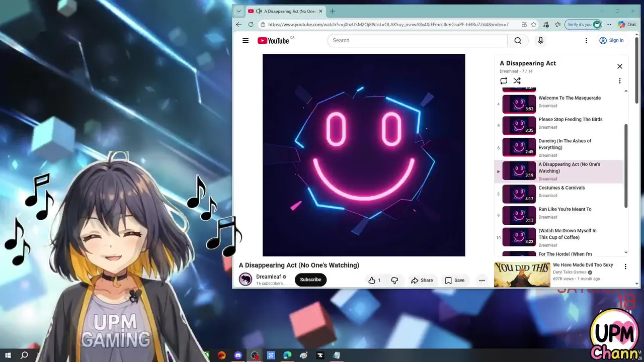Click the video player smiley area
The image size is (644, 362).
pyautogui.click(x=364, y=155)
